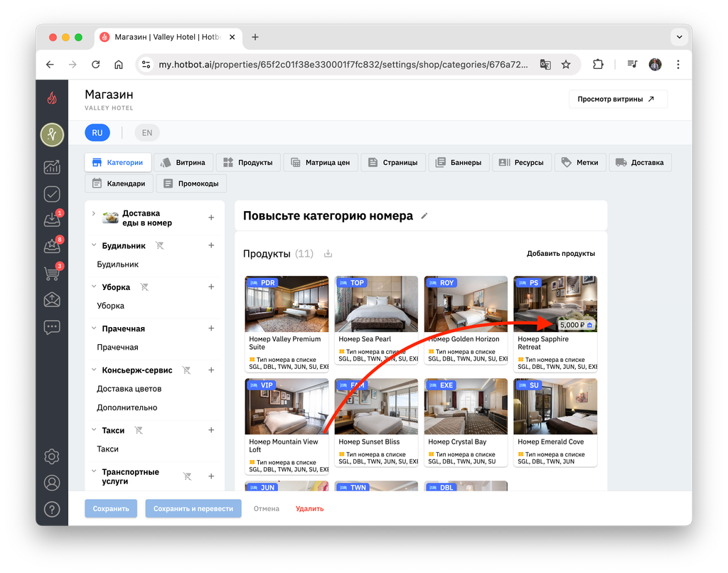Open the Промокоды tab
The image size is (728, 573).
192,183
